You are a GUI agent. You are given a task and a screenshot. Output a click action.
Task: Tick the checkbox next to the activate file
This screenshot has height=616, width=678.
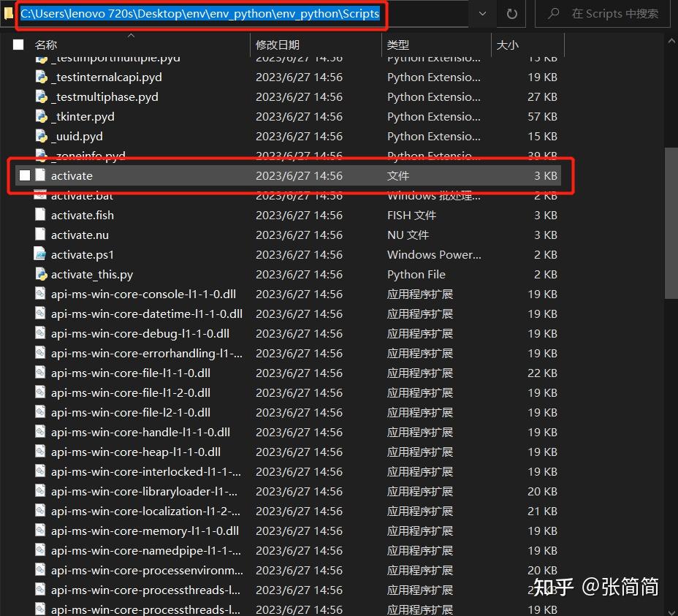tap(25, 175)
